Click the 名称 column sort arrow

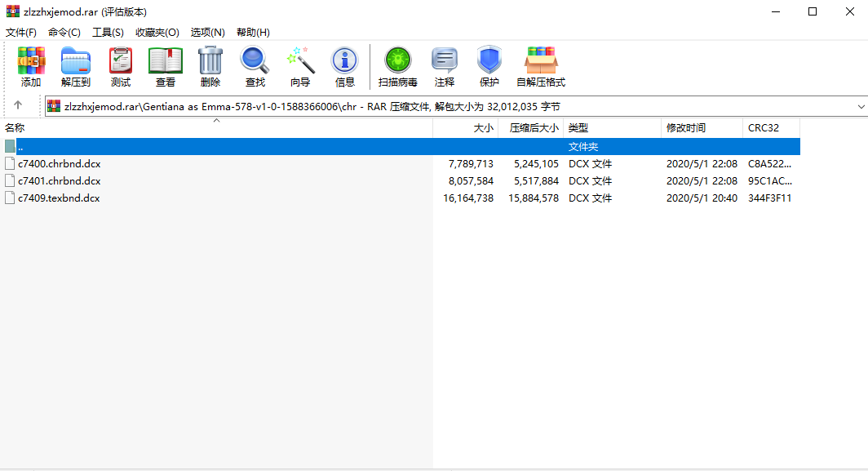click(x=216, y=120)
